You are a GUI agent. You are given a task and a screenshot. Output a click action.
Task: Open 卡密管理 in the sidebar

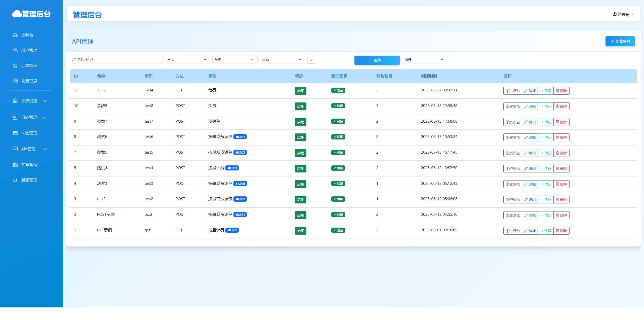coord(29,133)
